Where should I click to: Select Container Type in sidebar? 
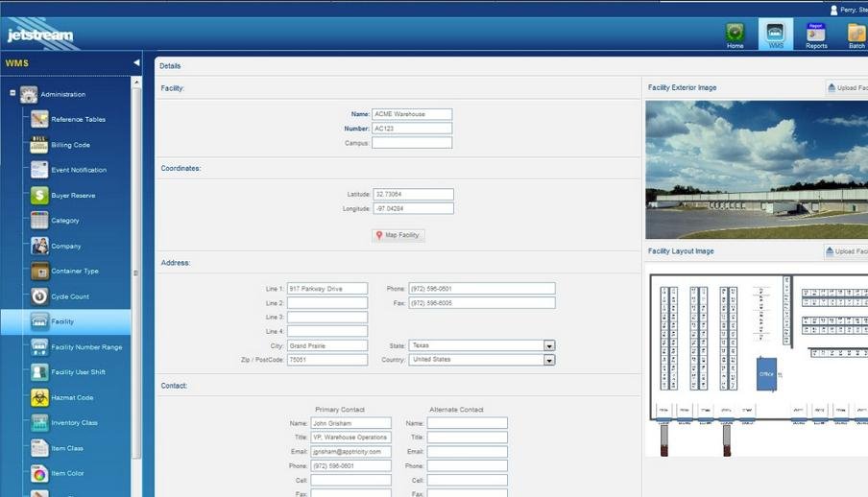click(75, 272)
